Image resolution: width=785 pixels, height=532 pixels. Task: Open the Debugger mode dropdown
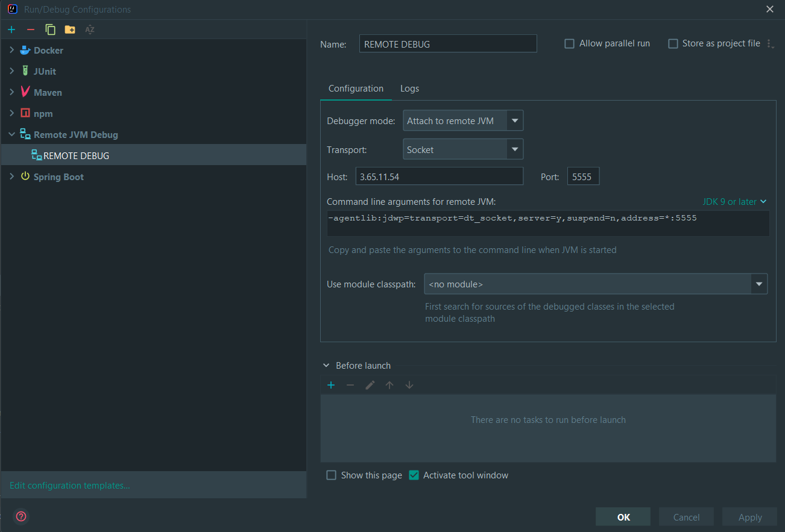(515, 120)
